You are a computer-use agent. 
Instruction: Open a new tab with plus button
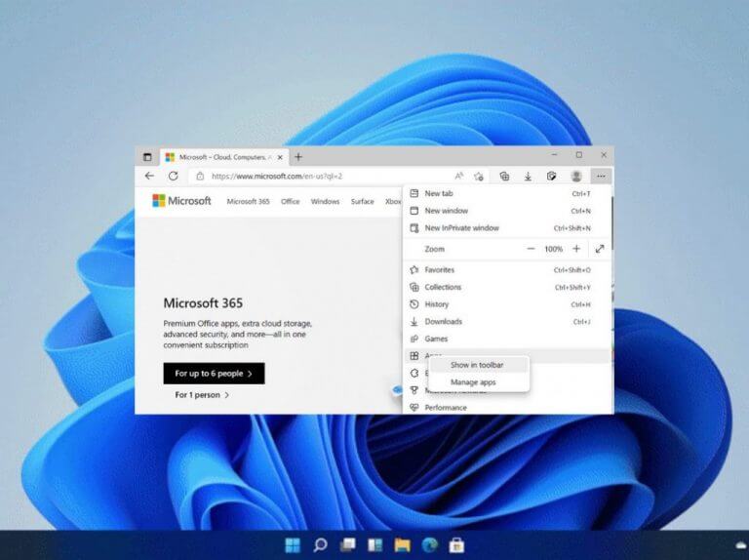coord(298,157)
